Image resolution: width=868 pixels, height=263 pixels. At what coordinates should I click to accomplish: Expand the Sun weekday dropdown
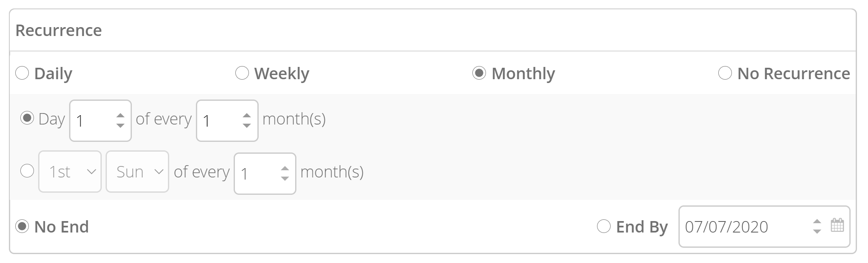(x=137, y=172)
